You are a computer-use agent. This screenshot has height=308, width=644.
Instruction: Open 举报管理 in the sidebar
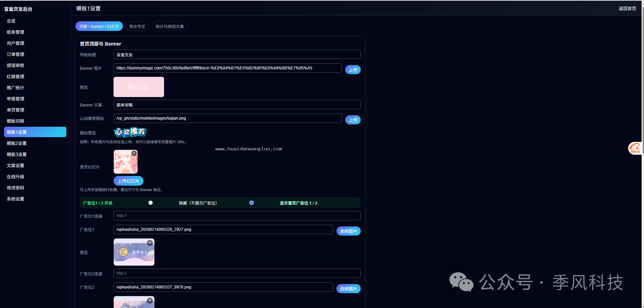pos(35,99)
